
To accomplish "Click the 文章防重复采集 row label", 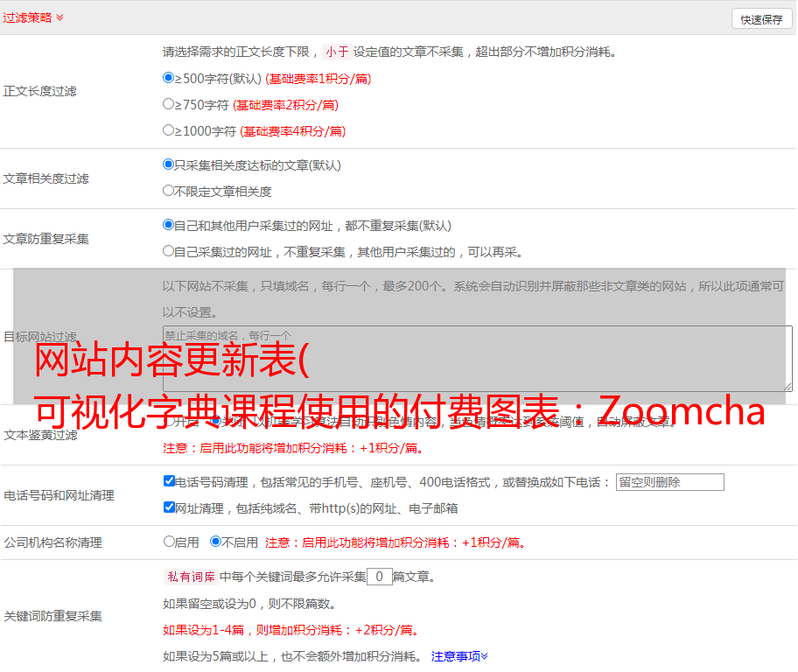I will pyautogui.click(x=46, y=239).
